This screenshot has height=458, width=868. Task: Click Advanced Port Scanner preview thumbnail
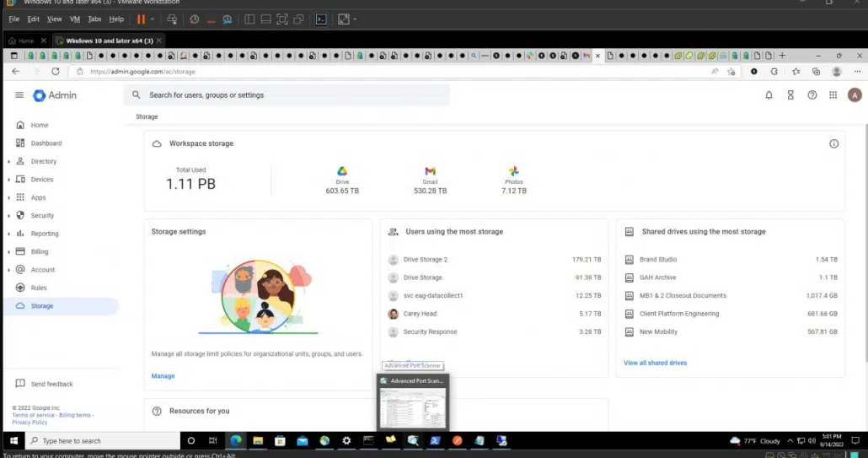point(412,407)
